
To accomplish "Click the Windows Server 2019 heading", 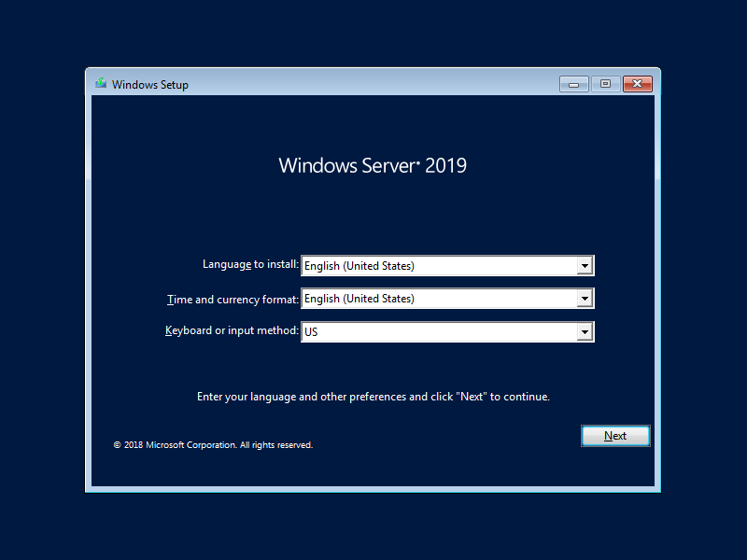I will (373, 166).
